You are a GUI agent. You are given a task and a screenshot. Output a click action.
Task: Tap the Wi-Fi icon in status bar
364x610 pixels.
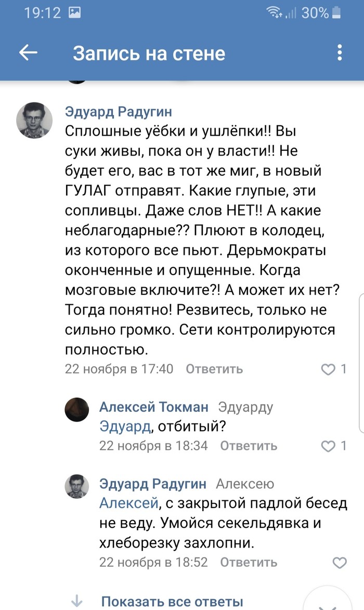pyautogui.click(x=273, y=12)
